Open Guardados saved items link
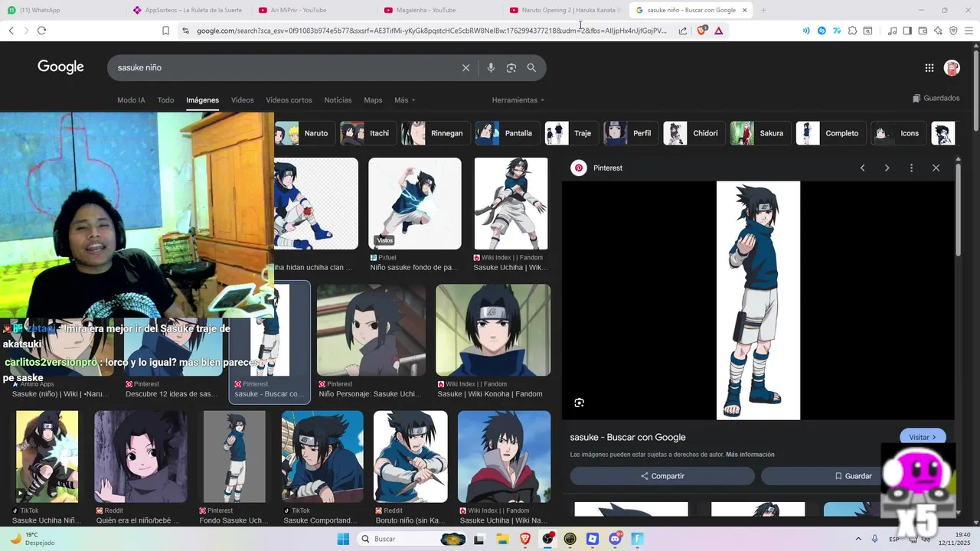 936,98
